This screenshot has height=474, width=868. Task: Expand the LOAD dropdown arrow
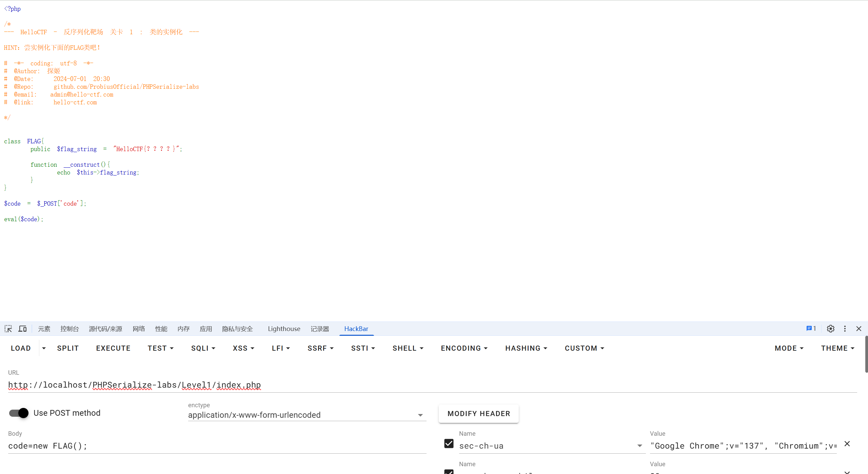(x=44, y=348)
